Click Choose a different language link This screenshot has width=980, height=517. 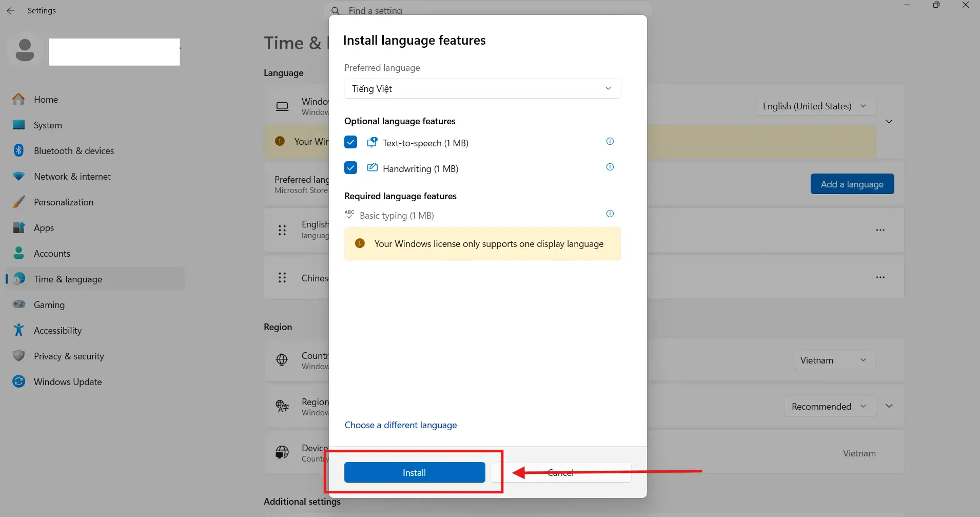(400, 425)
